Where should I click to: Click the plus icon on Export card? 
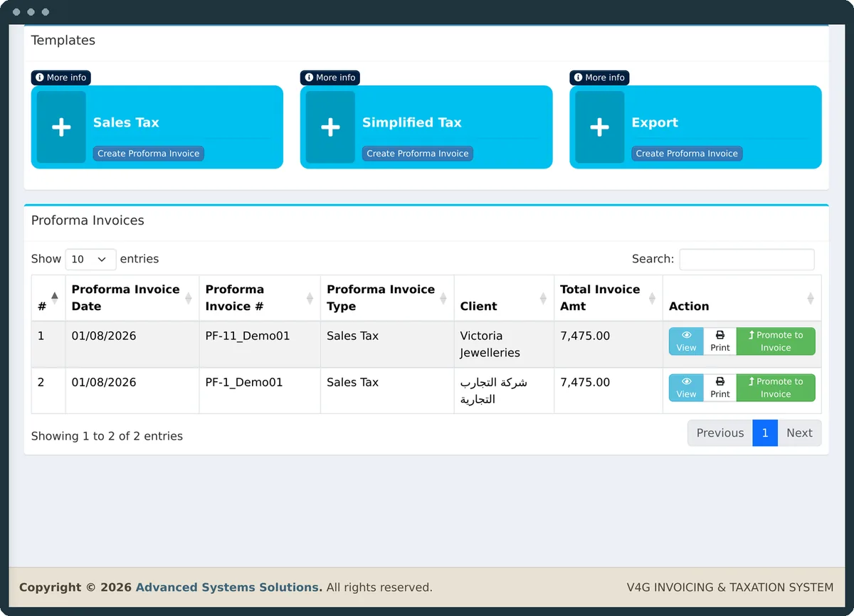(x=599, y=127)
